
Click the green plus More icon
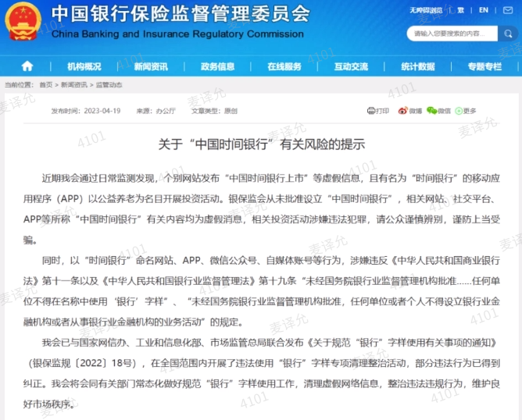(x=459, y=111)
